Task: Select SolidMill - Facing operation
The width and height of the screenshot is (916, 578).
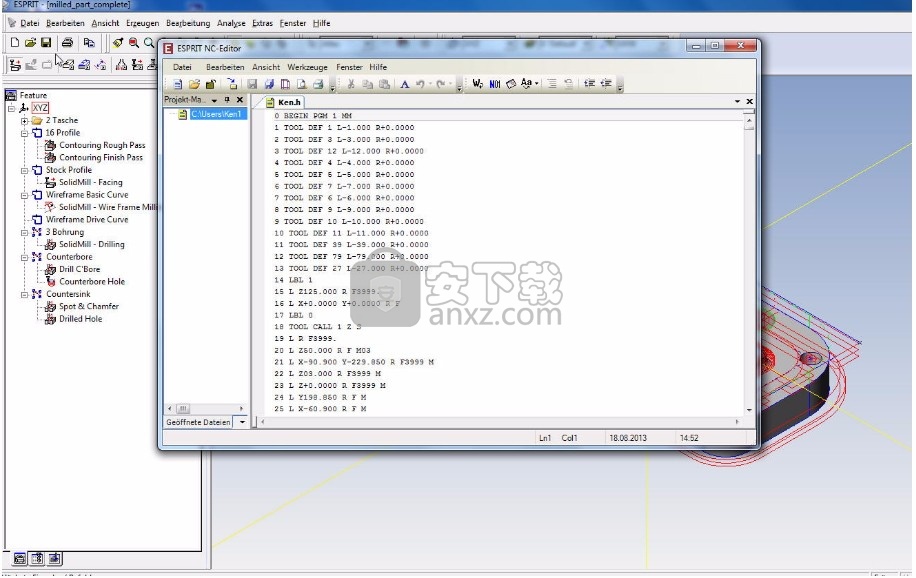Action: [x=91, y=183]
